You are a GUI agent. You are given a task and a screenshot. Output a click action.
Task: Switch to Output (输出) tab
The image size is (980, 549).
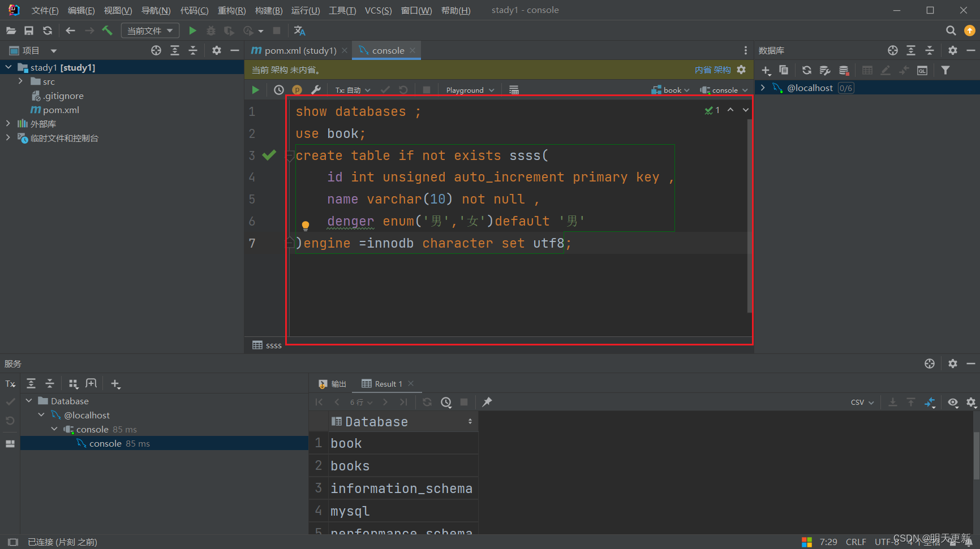pos(333,384)
